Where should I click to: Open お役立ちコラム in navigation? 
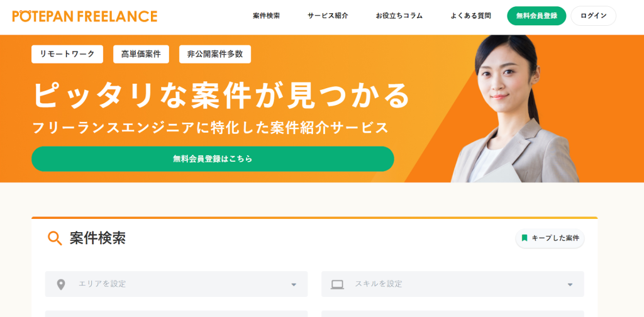tap(399, 16)
